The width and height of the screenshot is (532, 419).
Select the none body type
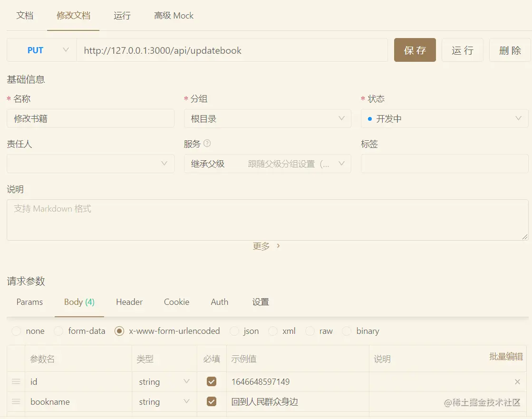16,331
